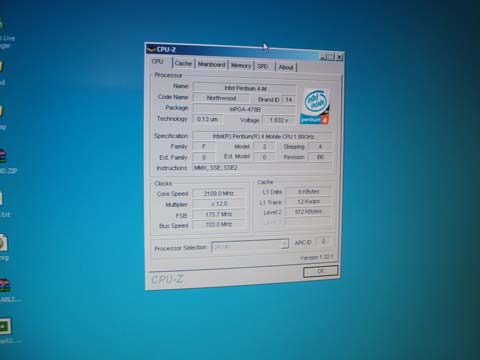Screen dimensions: 480x360
Task: Click the Core Speed value field
Action: (x=218, y=193)
